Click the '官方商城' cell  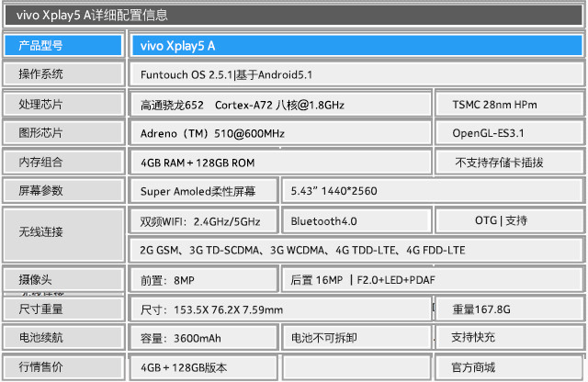coord(509,367)
